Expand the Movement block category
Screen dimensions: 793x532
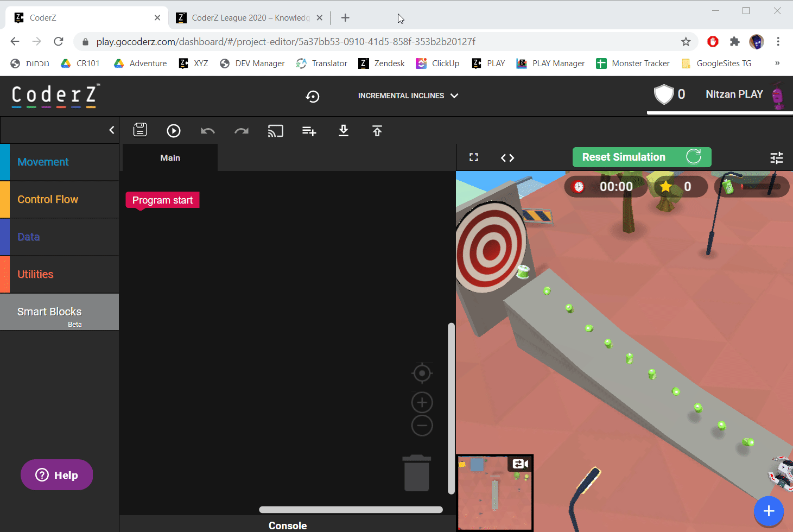[43, 162]
